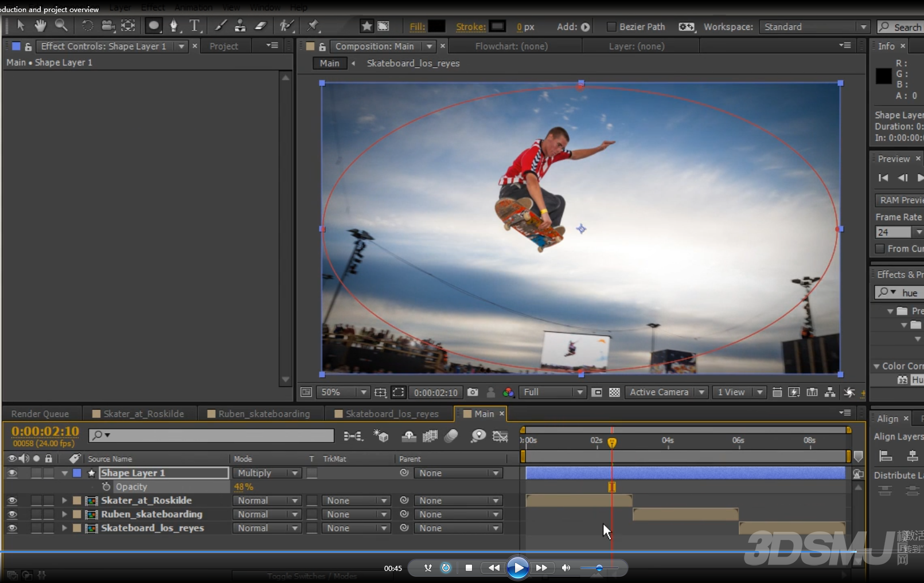The image size is (924, 583).
Task: Switch to Render Queue tab
Action: (40, 413)
